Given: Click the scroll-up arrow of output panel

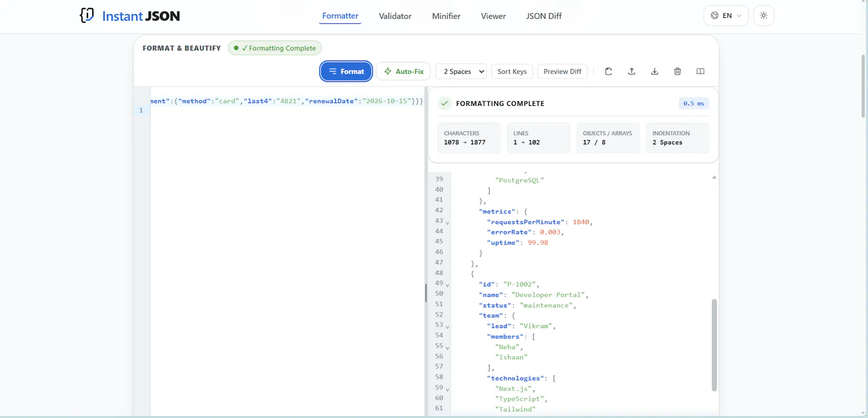Looking at the screenshot, I should [x=714, y=177].
